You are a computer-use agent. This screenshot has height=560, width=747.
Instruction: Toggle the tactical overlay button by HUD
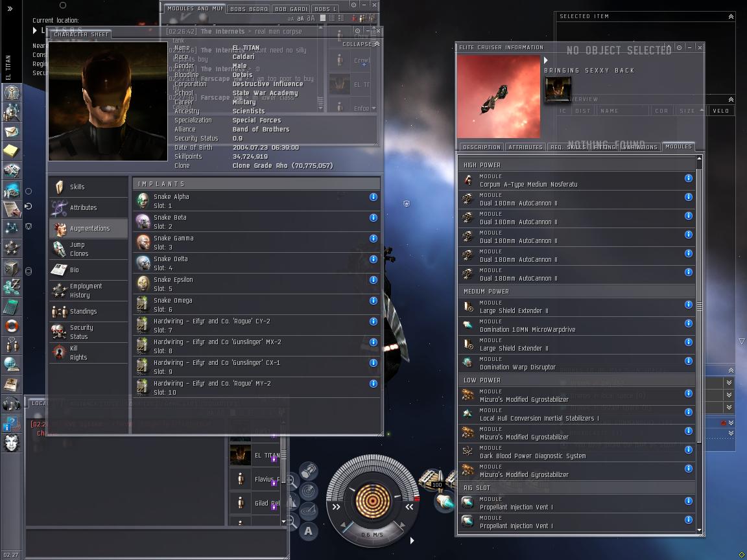click(x=309, y=510)
